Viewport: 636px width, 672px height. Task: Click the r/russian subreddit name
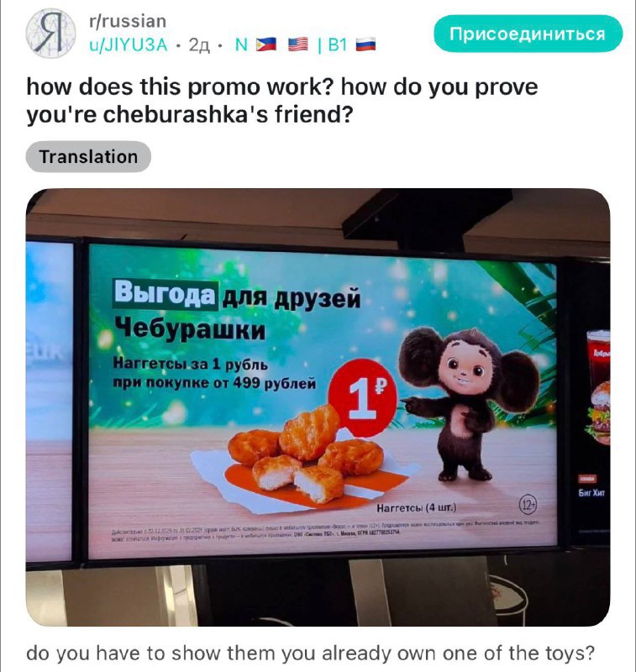point(128,21)
